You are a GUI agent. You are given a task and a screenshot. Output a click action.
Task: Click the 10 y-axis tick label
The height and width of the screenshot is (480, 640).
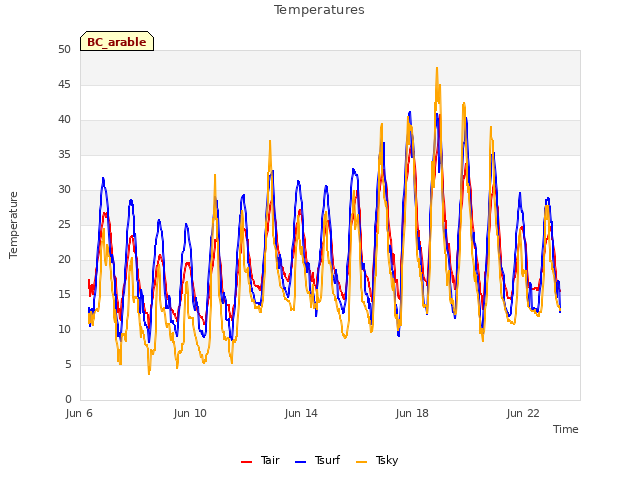click(64, 329)
